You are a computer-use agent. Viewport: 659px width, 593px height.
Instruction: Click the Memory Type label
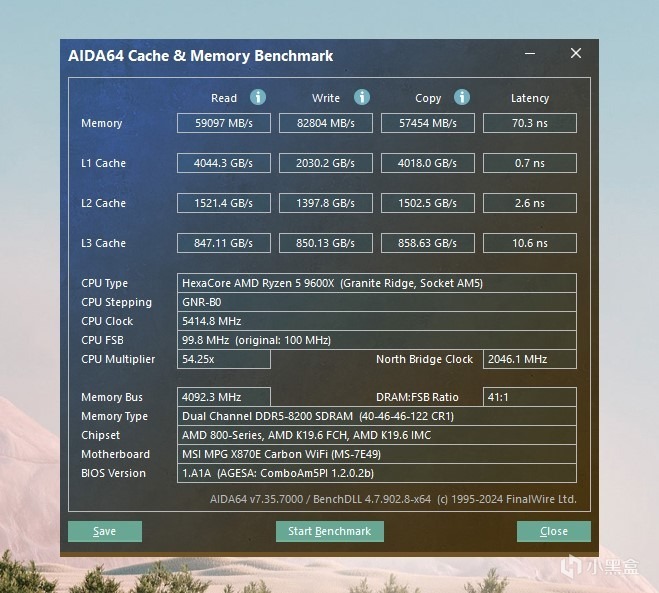[x=114, y=416]
